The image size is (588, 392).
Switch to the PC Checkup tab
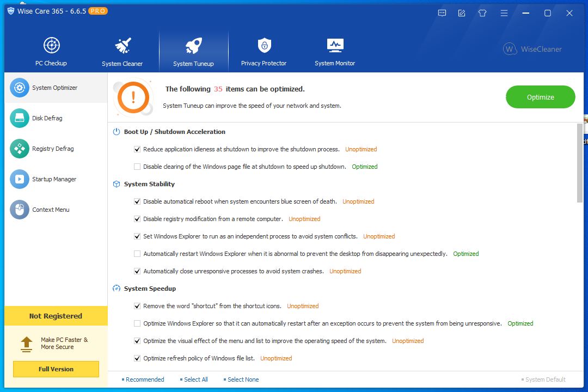click(x=51, y=51)
